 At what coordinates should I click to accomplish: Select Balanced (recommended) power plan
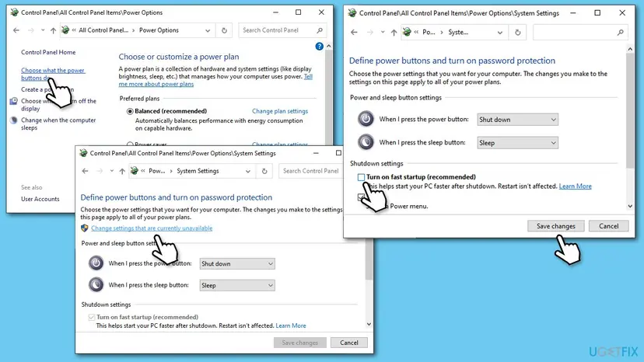pyautogui.click(x=130, y=111)
